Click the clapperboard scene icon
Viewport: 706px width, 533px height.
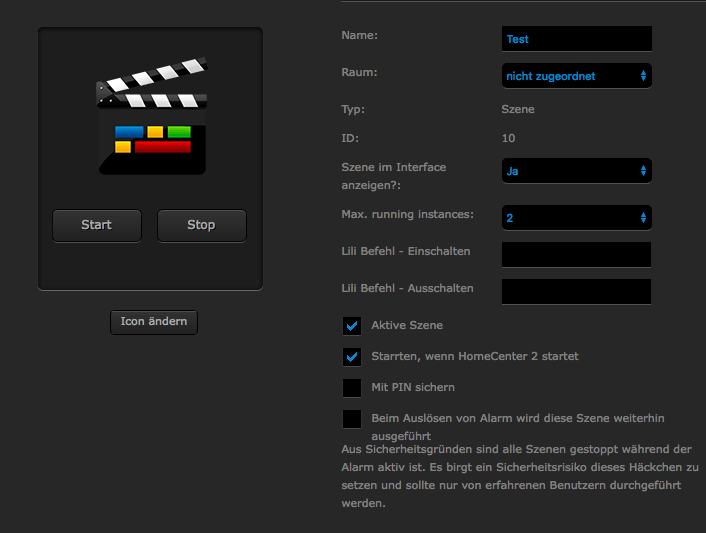pyautogui.click(x=151, y=119)
